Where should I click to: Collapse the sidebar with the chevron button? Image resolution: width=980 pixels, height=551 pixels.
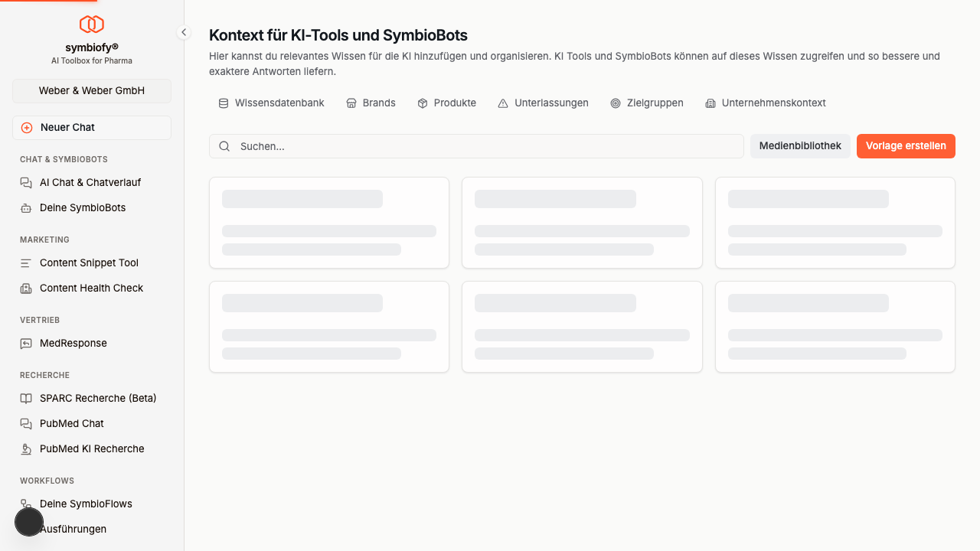pyautogui.click(x=184, y=32)
